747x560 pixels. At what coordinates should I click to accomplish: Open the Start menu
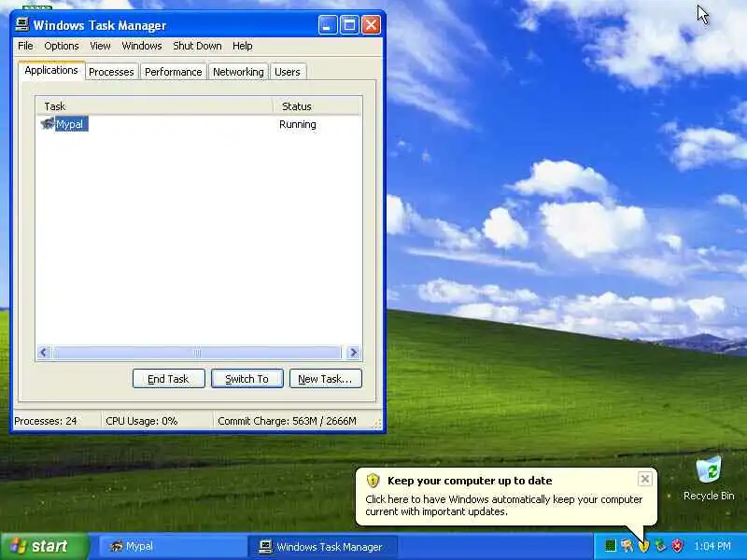44,546
